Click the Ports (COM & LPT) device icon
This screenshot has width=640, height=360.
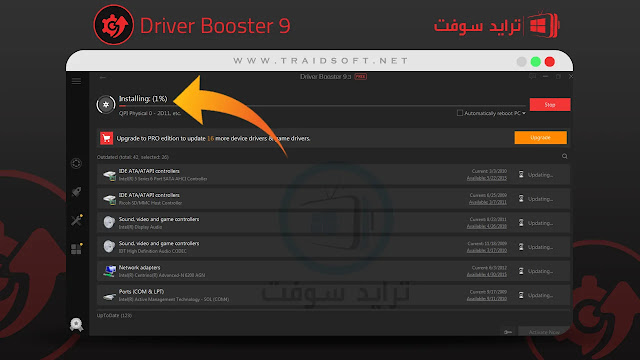(x=109, y=296)
